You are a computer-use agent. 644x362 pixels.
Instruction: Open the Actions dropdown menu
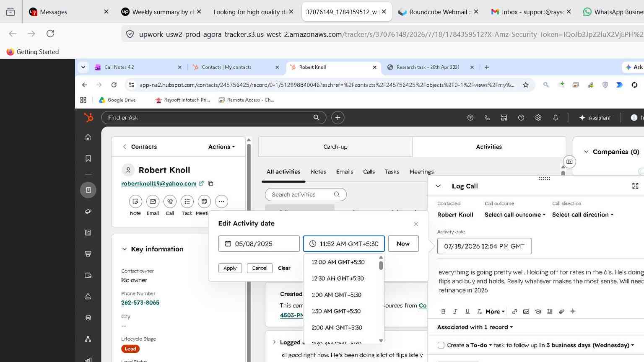(x=221, y=147)
